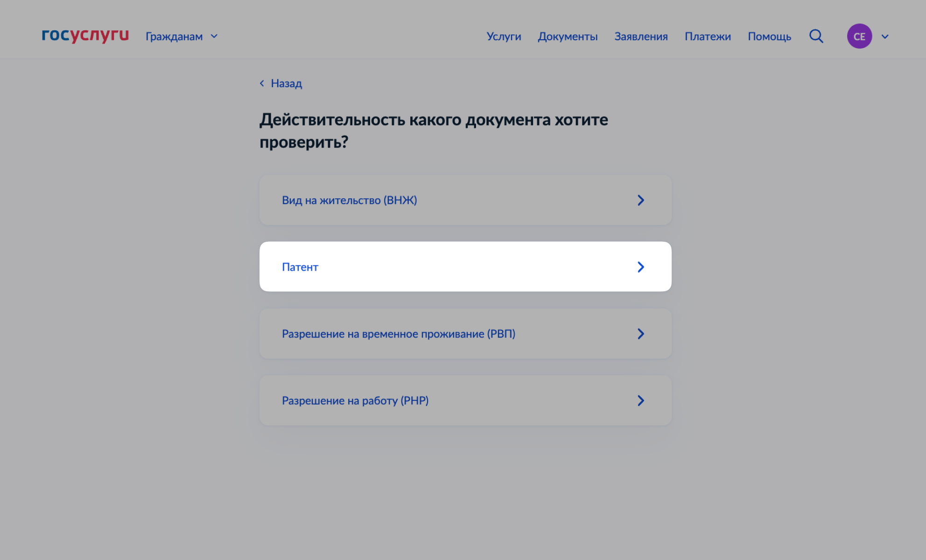Click the chevron arrow in the РВП card
Image resolution: width=926 pixels, height=560 pixels.
coord(641,334)
